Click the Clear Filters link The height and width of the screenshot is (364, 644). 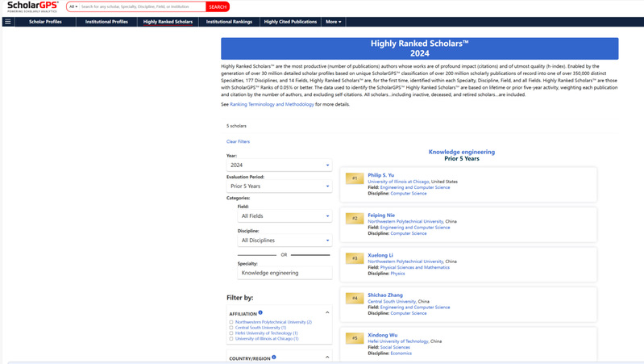(x=238, y=141)
